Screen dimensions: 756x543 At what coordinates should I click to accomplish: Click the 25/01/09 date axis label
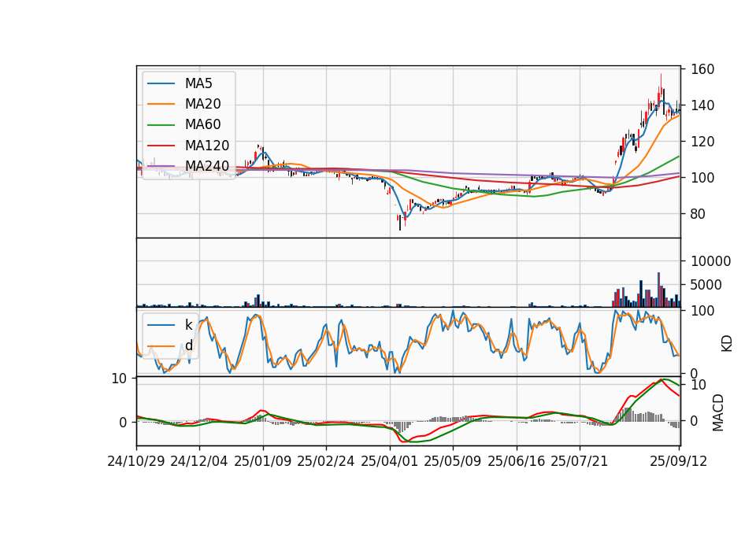[263, 461]
